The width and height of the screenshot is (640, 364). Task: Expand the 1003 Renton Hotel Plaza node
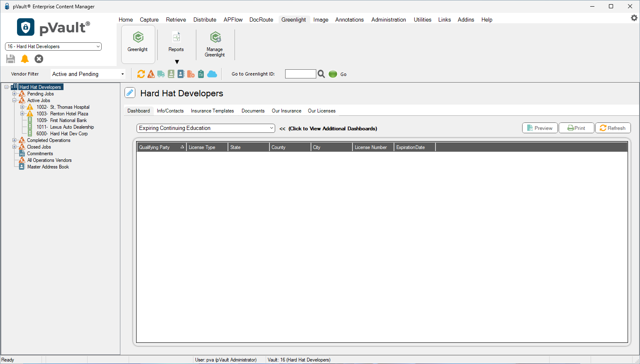(22, 114)
